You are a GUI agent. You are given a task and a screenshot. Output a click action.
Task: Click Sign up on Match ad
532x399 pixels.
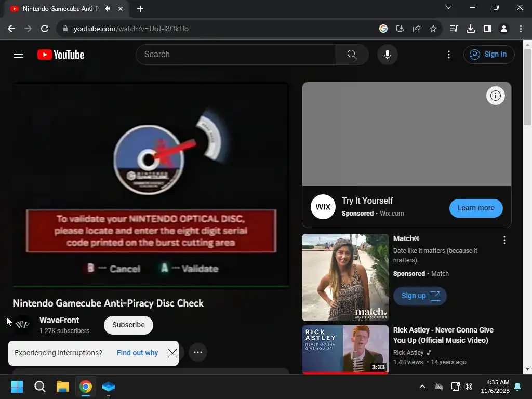pos(420,296)
